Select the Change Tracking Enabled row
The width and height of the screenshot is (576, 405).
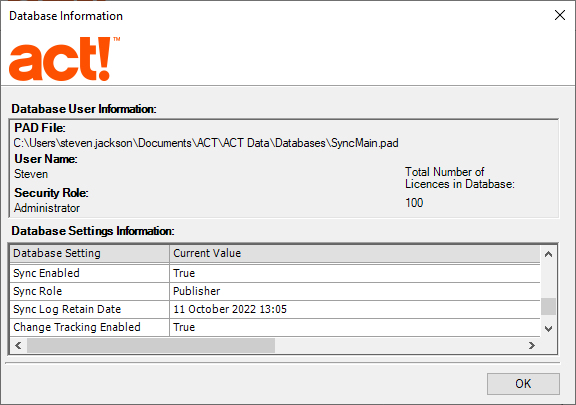[275, 327]
